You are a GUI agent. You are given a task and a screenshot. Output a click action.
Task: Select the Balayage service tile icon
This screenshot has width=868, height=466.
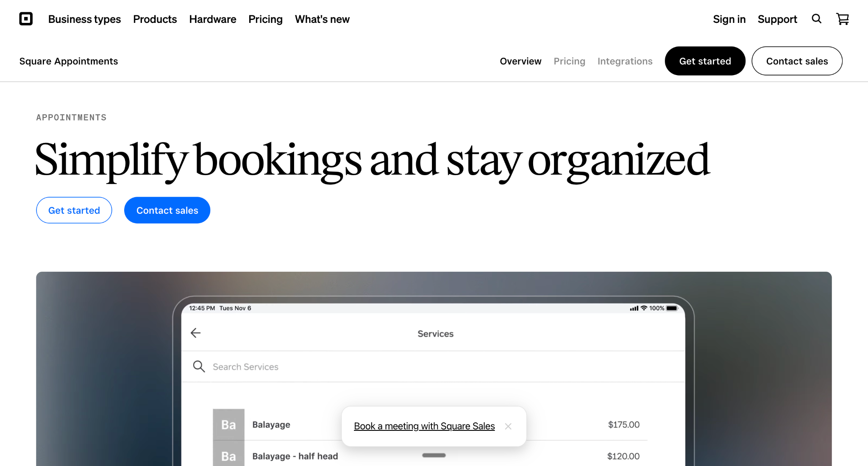pyautogui.click(x=228, y=424)
